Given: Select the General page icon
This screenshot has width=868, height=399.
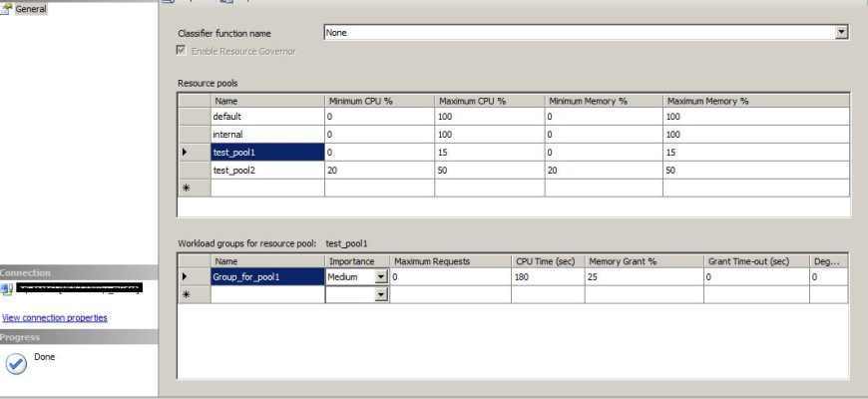Looking at the screenshot, I should 7,9.
